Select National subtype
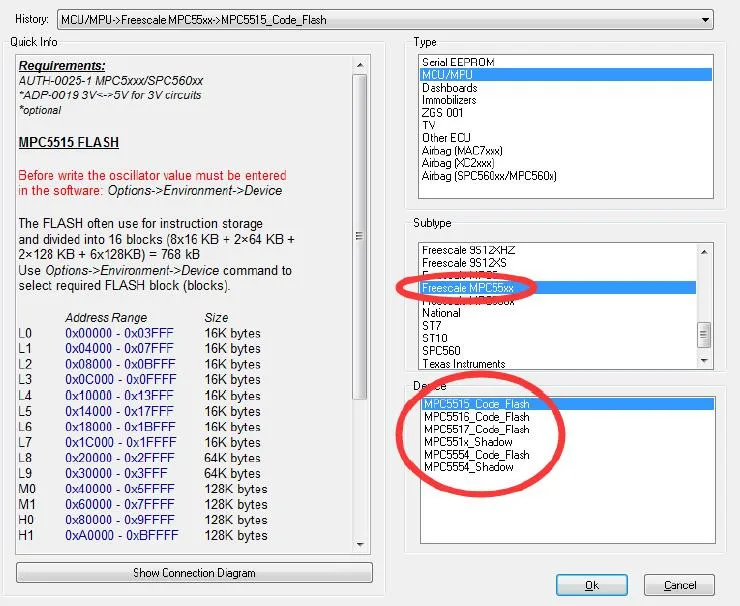740x606 pixels. [441, 313]
